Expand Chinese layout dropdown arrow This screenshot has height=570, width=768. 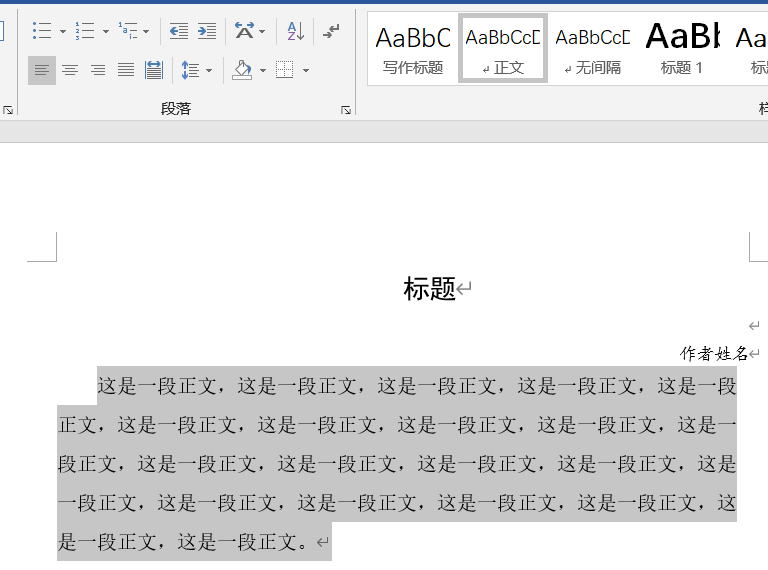tap(262, 31)
